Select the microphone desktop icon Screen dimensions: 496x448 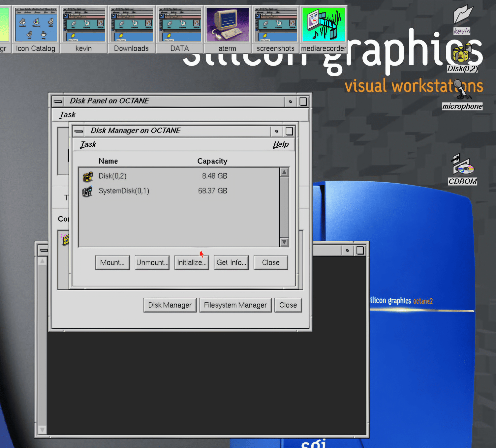tap(462, 95)
